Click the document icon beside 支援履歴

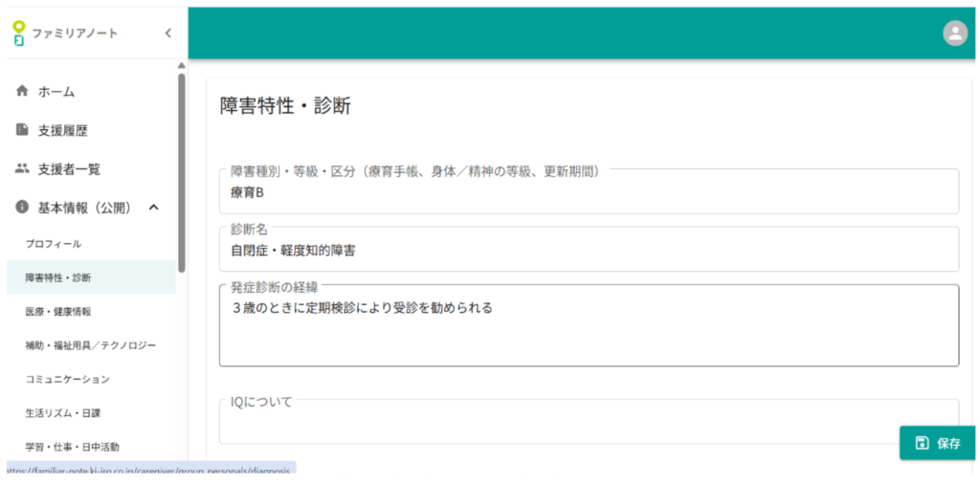coord(22,130)
